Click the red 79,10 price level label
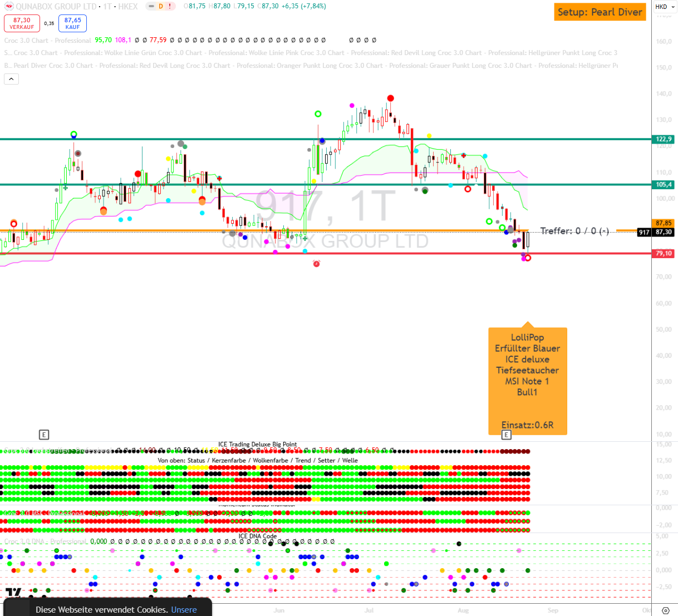 664,253
